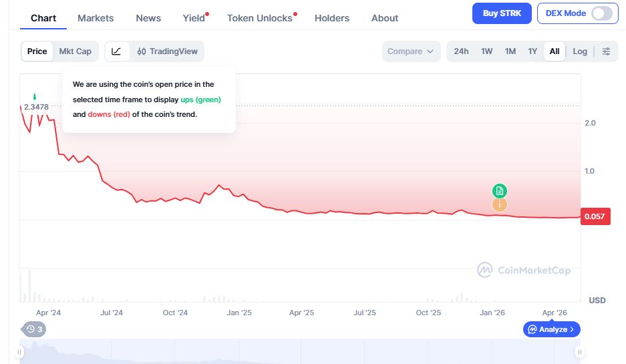Select the All time range
Screen dimensions: 626x364
tap(555, 51)
